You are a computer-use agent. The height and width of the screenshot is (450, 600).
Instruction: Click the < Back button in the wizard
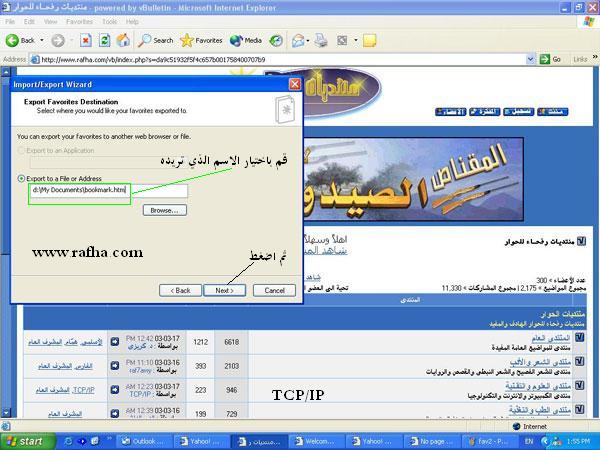pos(180,290)
